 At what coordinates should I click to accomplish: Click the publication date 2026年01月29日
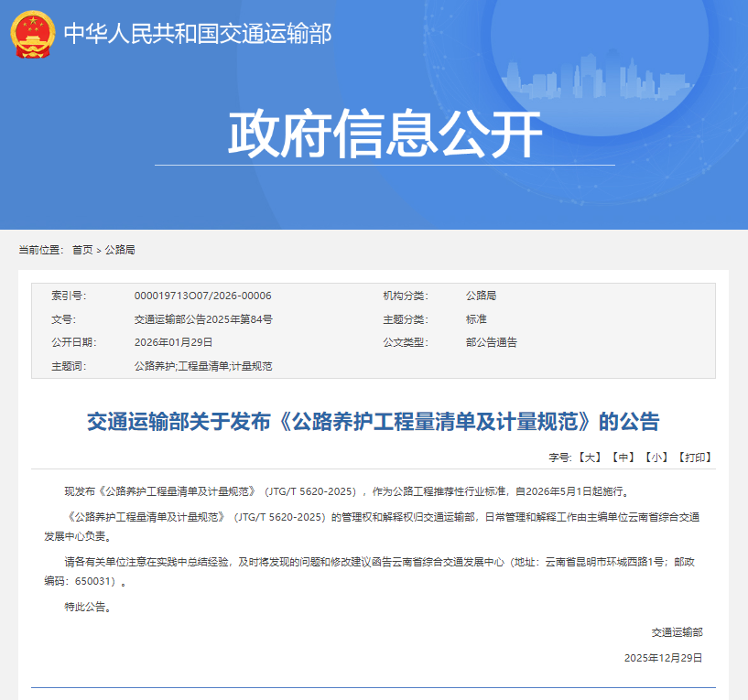pyautogui.click(x=173, y=342)
